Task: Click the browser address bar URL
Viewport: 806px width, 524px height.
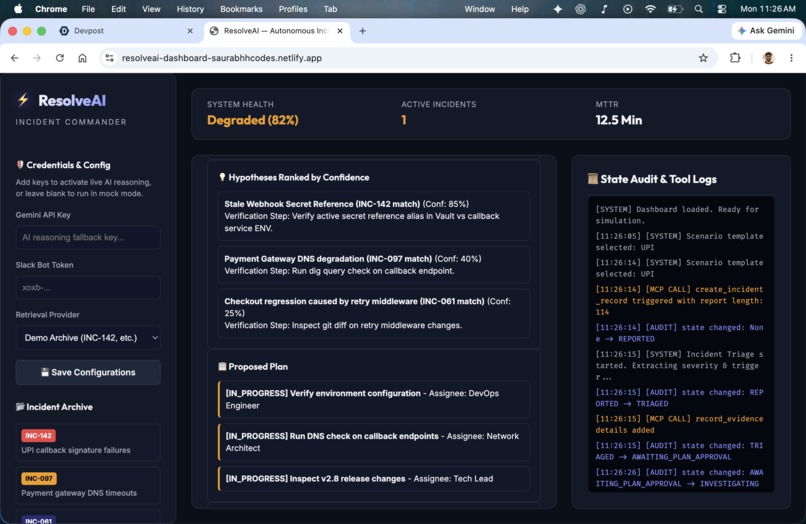Action: [x=222, y=58]
